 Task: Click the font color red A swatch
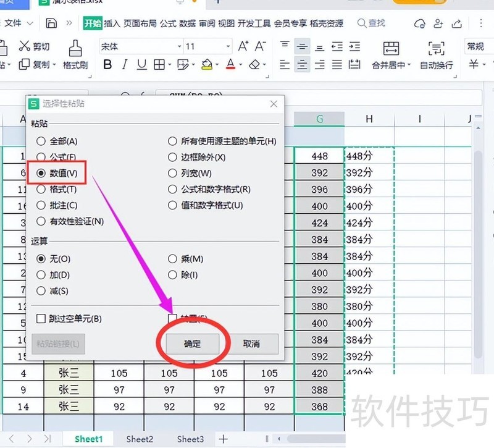230,65
